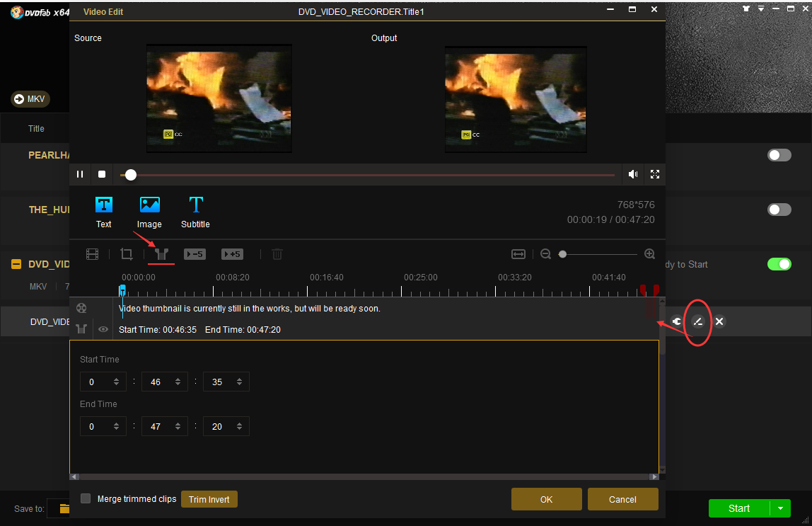Click the Start Time minutes field showing 46
This screenshot has height=526, width=812.
164,382
